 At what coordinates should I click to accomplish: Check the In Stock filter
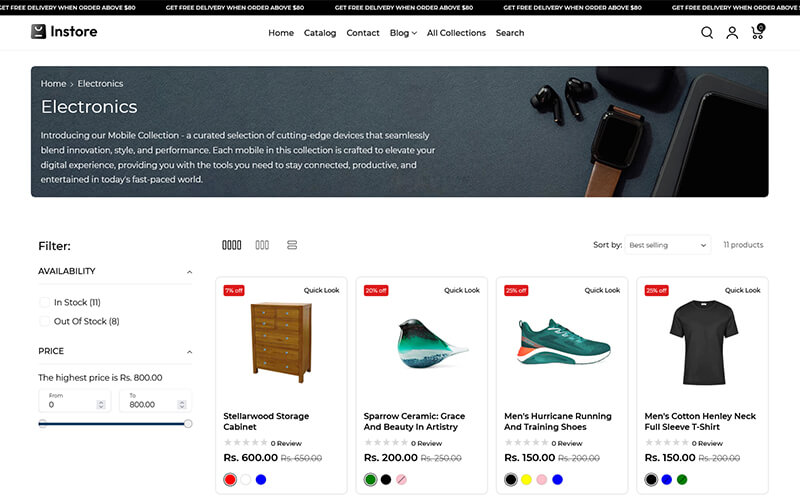tap(44, 302)
